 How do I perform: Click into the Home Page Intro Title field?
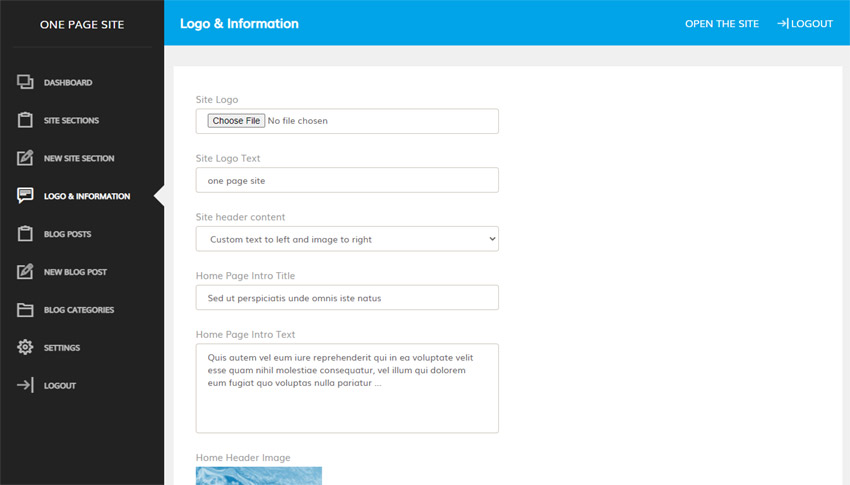coord(347,298)
